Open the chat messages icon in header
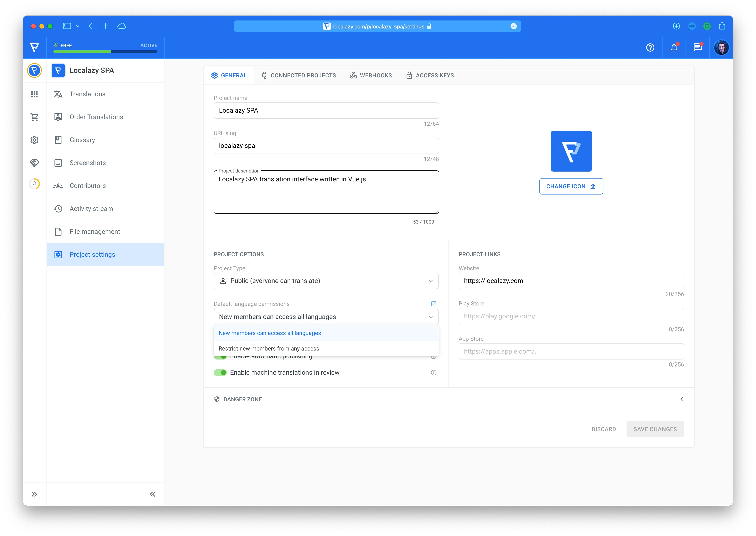The width and height of the screenshot is (756, 536). point(698,47)
